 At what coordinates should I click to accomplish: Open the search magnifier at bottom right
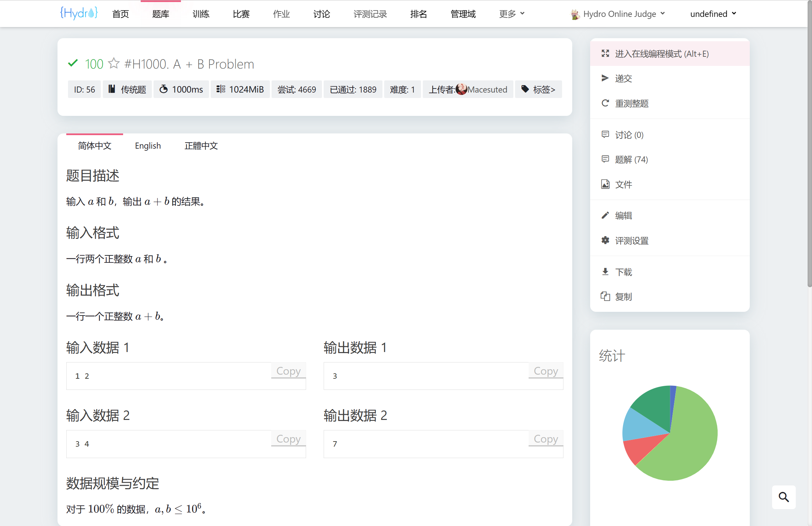(784, 497)
